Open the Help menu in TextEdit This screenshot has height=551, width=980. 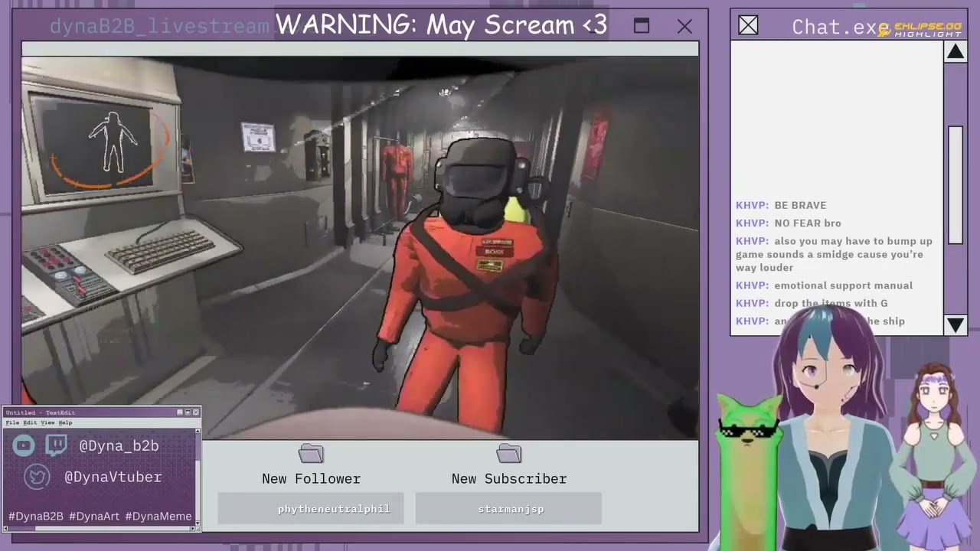pyautogui.click(x=65, y=422)
